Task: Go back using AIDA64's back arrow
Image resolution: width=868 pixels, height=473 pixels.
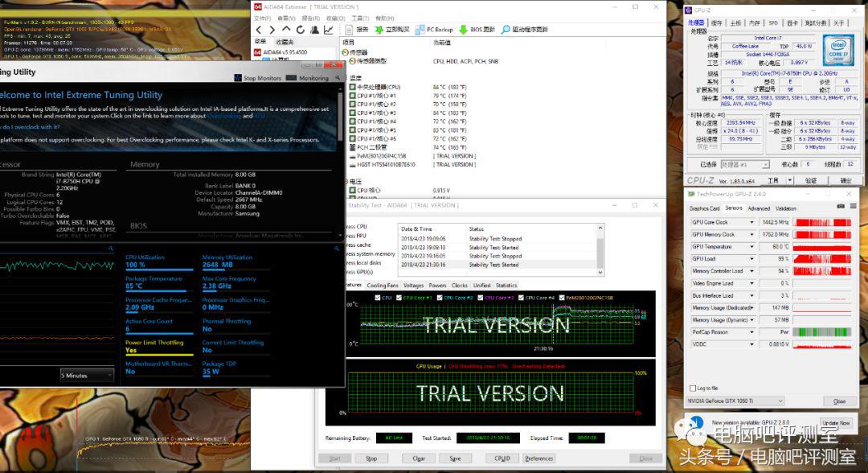Action: pos(259,29)
